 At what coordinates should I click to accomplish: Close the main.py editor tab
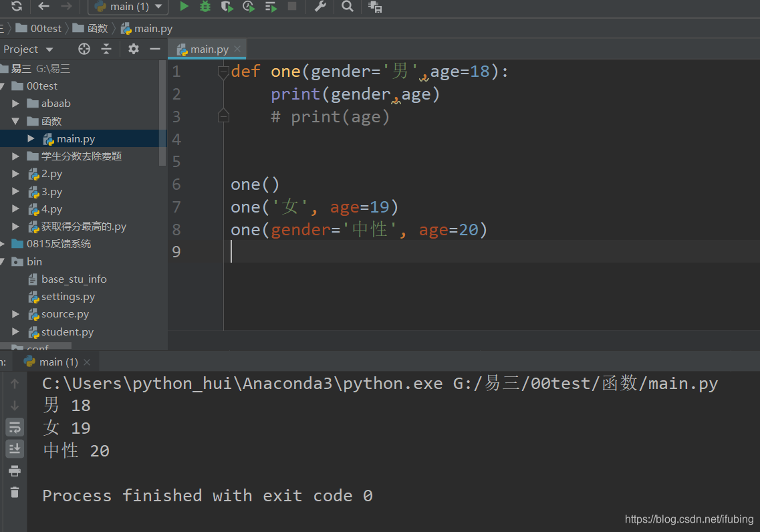pos(237,49)
